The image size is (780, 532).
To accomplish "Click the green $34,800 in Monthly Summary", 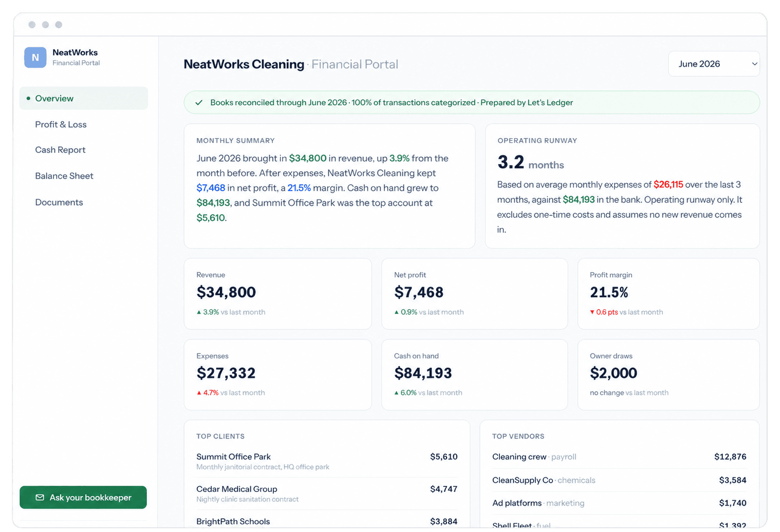I will (x=308, y=158).
